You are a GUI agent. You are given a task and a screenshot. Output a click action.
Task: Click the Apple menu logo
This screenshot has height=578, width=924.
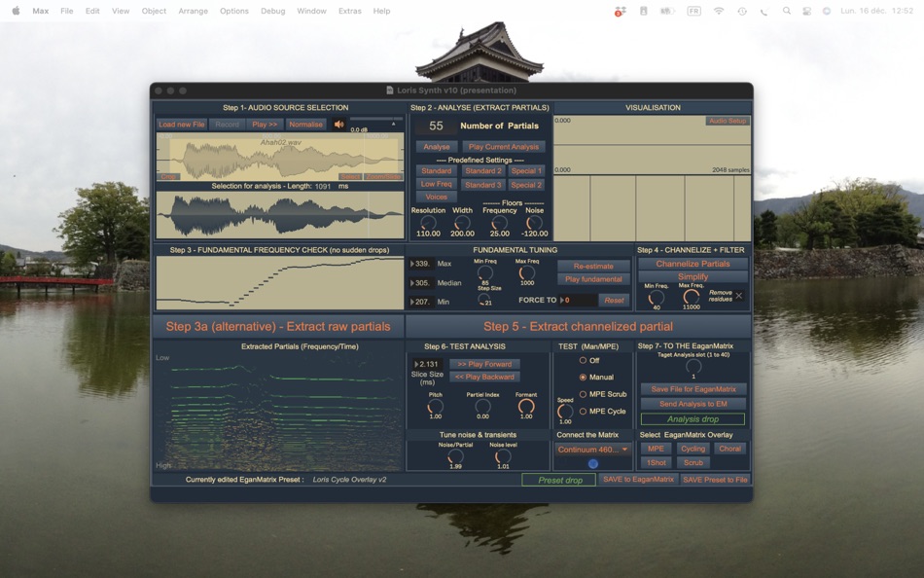pos(16,11)
